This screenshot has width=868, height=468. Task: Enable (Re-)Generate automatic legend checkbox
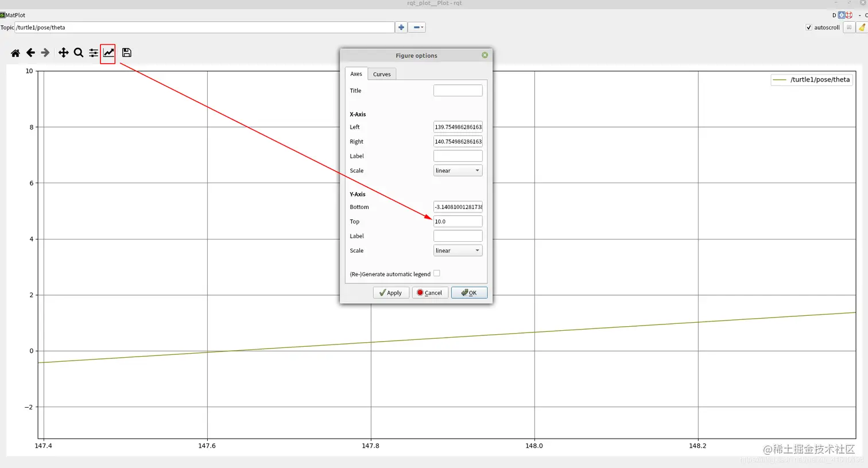(437, 273)
